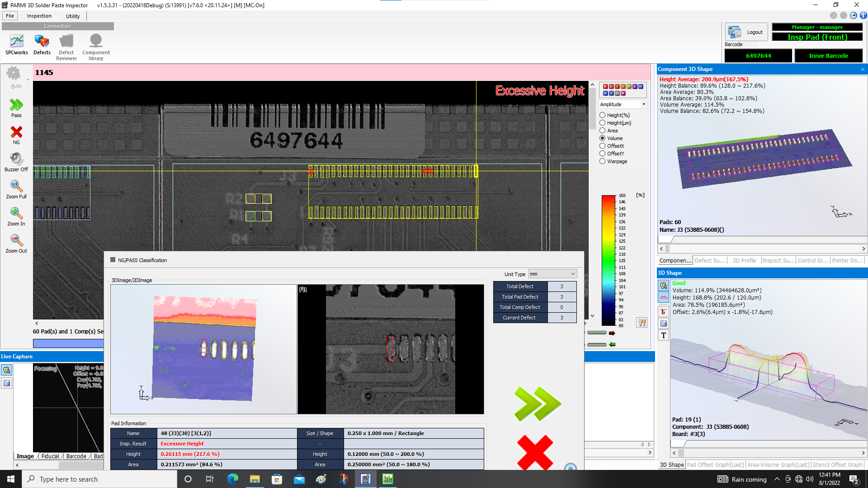
Task: Click the Zoom Out magnifier
Action: click(x=16, y=243)
